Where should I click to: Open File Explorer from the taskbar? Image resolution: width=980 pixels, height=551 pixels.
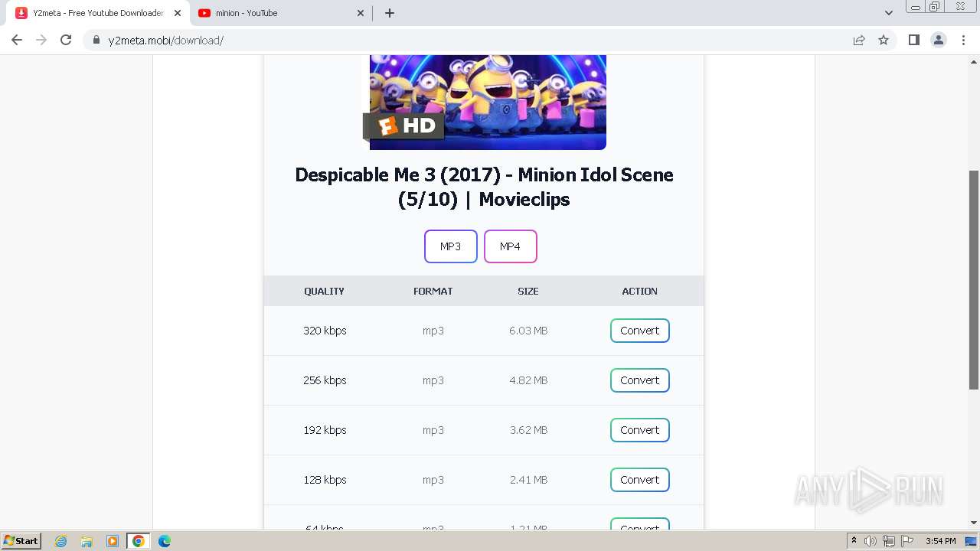[87, 541]
